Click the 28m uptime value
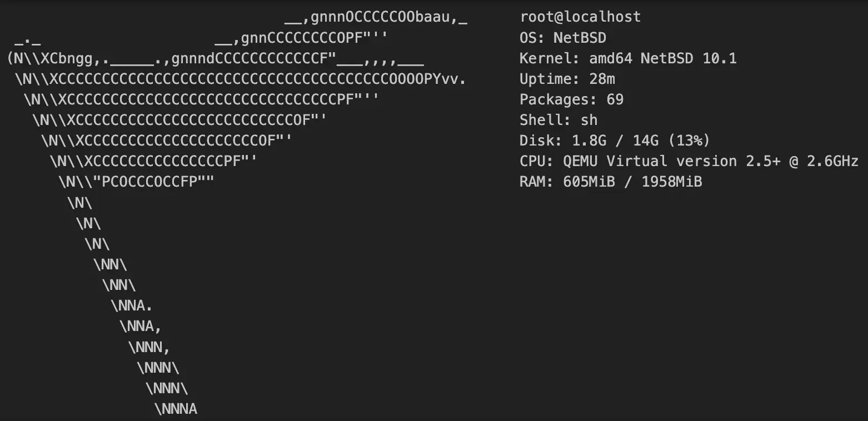This screenshot has height=421, width=868. click(602, 79)
